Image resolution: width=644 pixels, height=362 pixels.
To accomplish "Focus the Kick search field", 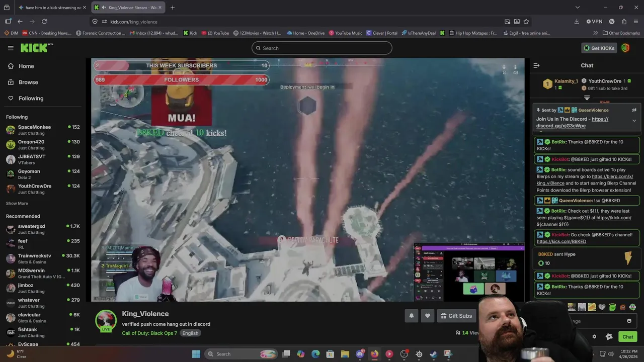I will point(322,48).
